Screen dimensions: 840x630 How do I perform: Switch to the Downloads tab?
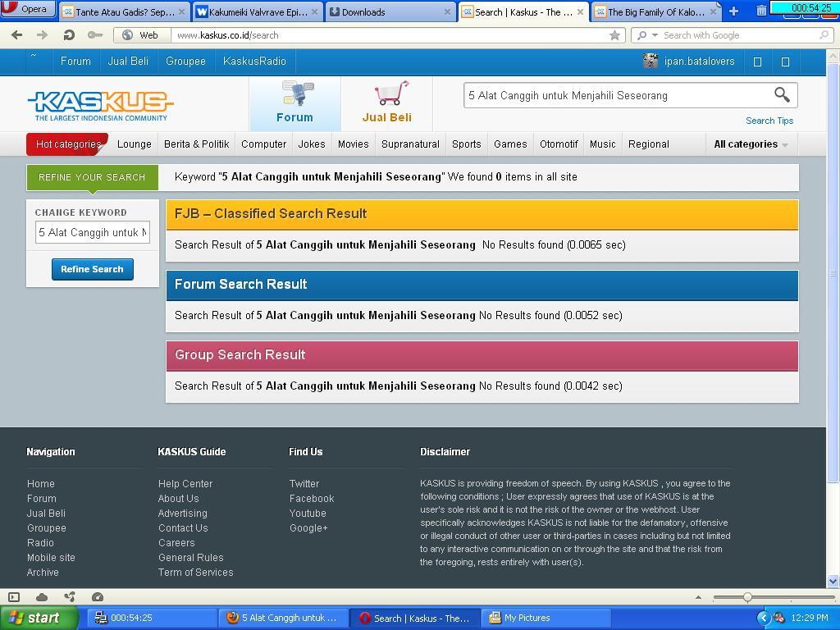pos(390,11)
